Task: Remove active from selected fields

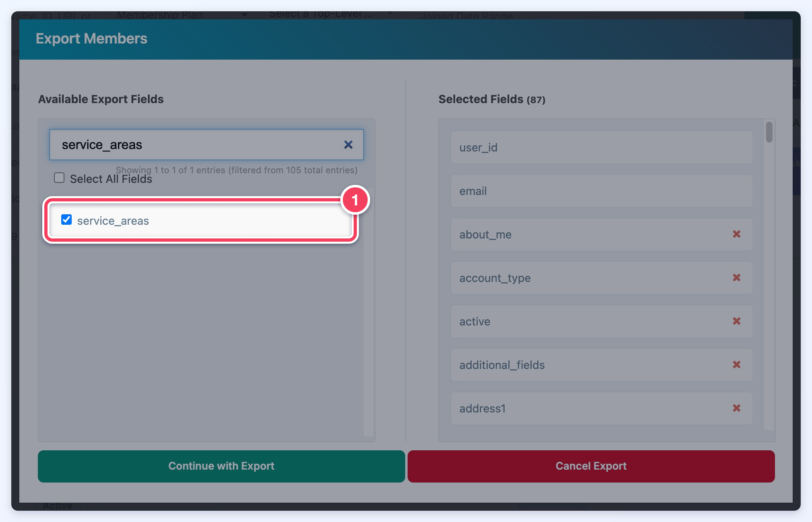Action: point(737,321)
